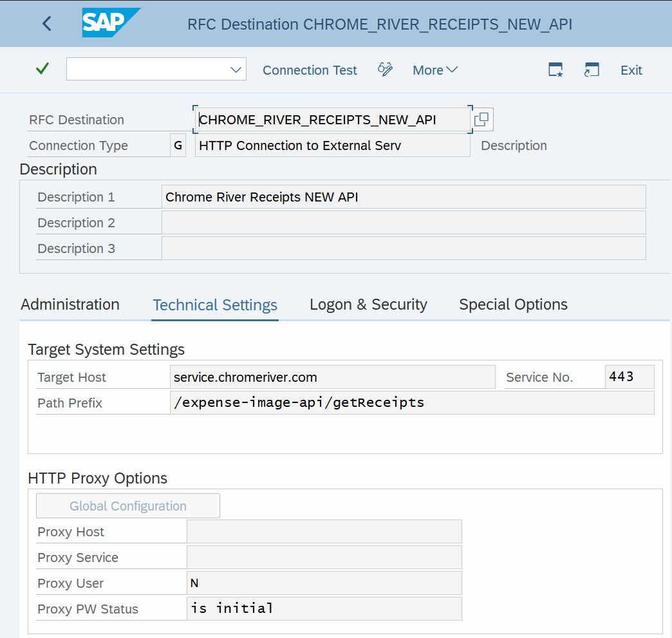Click into the Target Host field
The height and width of the screenshot is (638, 672).
pos(332,377)
